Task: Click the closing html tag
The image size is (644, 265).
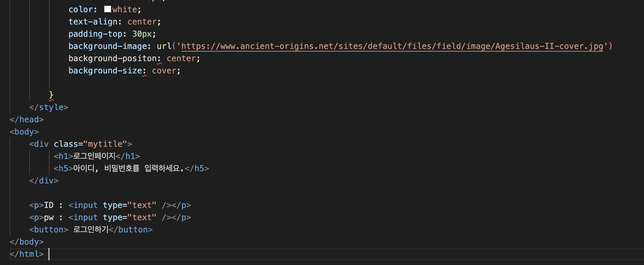Action: click(27, 254)
